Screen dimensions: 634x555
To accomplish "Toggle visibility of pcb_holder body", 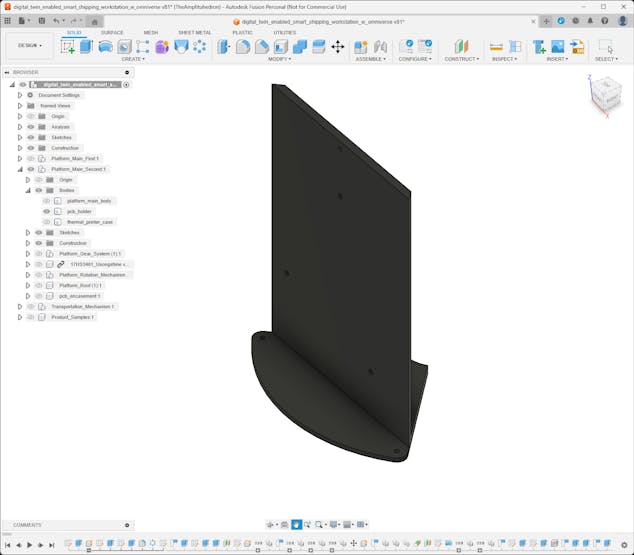I will pos(46,211).
